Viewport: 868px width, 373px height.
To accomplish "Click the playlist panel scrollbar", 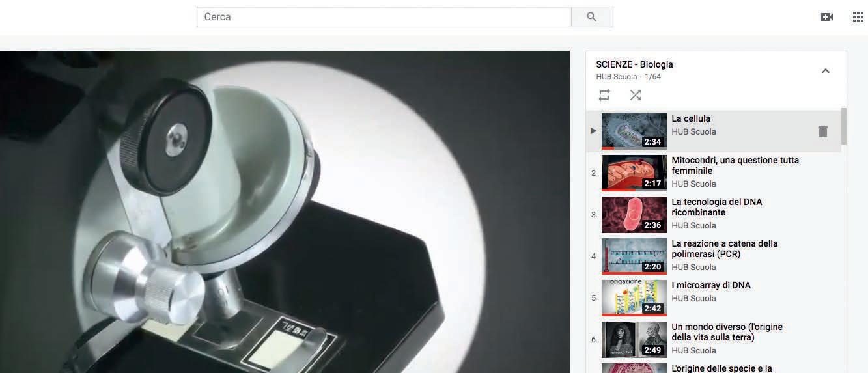I will pyautogui.click(x=844, y=126).
